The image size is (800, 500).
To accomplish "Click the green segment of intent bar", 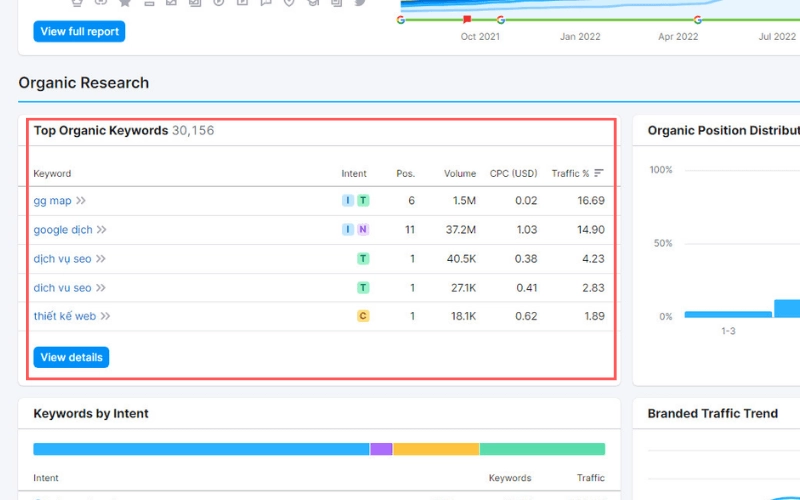I will pos(542,449).
